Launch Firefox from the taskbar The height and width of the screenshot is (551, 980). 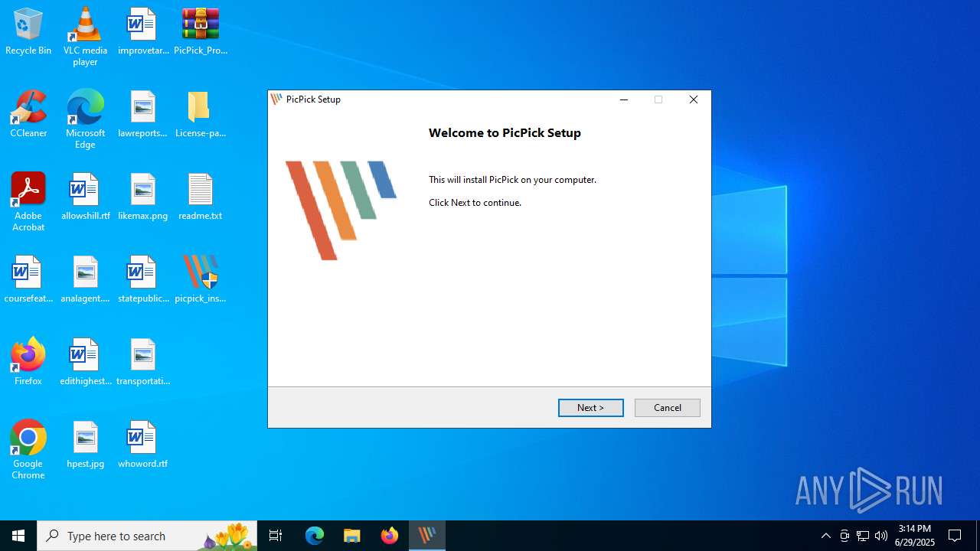(389, 536)
